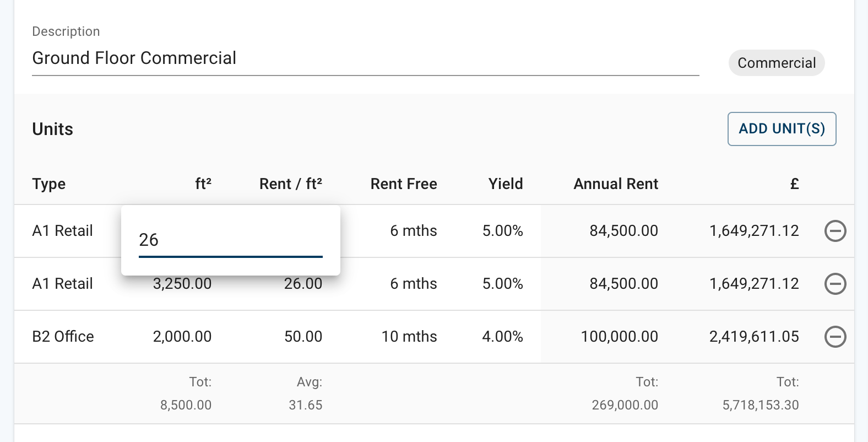Click the Rent / ft² column header
Image resolution: width=868 pixels, height=442 pixels.
click(x=291, y=184)
